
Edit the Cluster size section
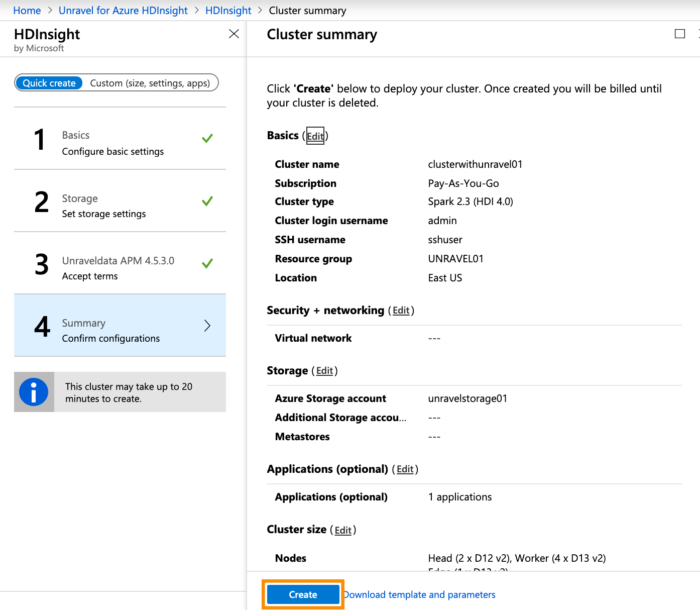point(343,530)
